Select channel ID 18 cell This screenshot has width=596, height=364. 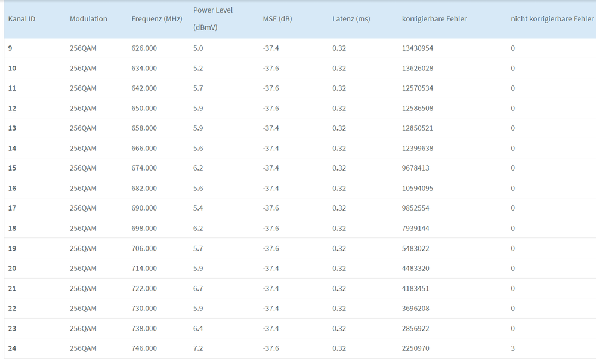13,229
